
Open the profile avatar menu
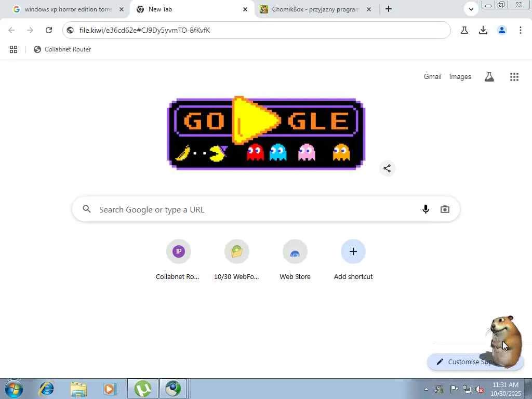(x=502, y=30)
